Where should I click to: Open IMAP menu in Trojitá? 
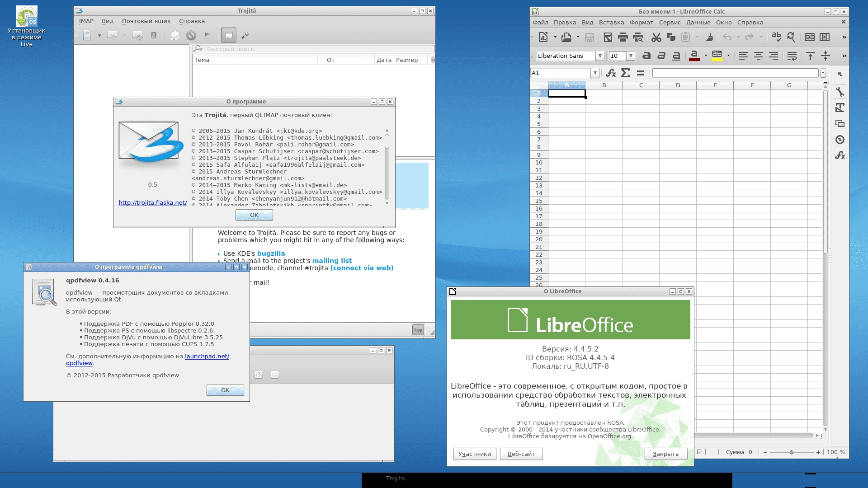click(x=86, y=21)
